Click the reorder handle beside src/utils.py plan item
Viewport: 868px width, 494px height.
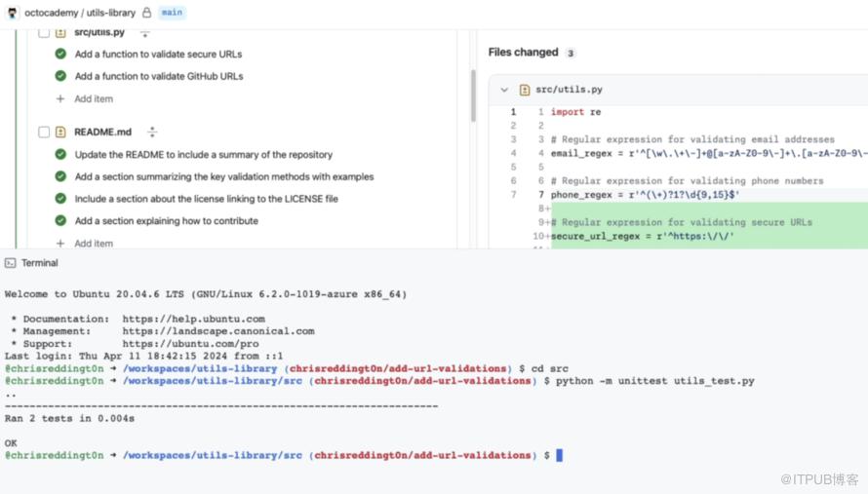click(145, 33)
